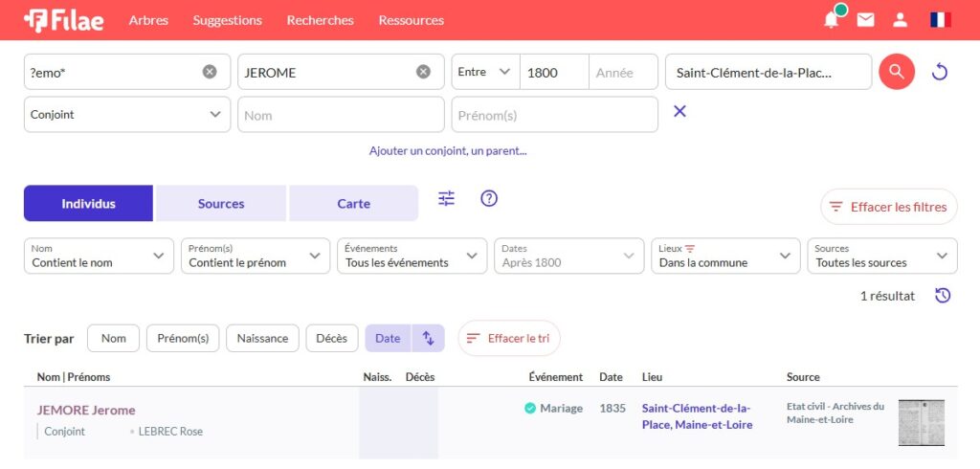Screen dimensions: 980x469
Task: Open the notifications bell
Action: pos(831,20)
